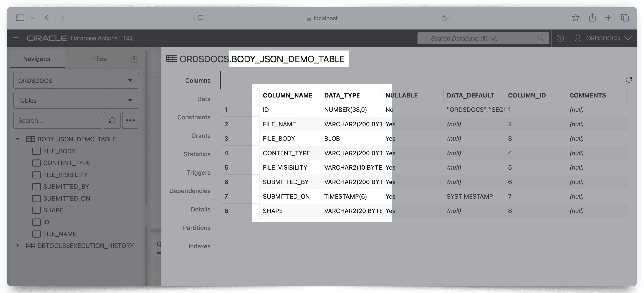Click the browser share icon
The height and width of the screenshot is (293, 644).
pos(592,18)
